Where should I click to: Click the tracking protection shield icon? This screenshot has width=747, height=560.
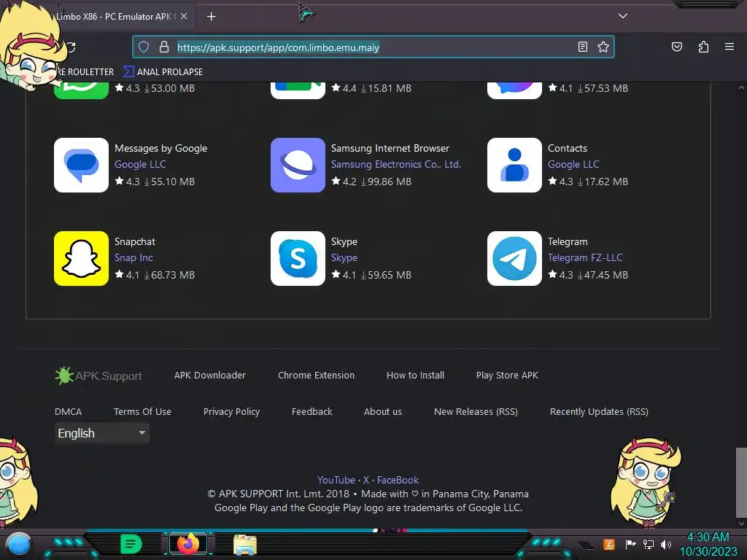click(x=144, y=47)
